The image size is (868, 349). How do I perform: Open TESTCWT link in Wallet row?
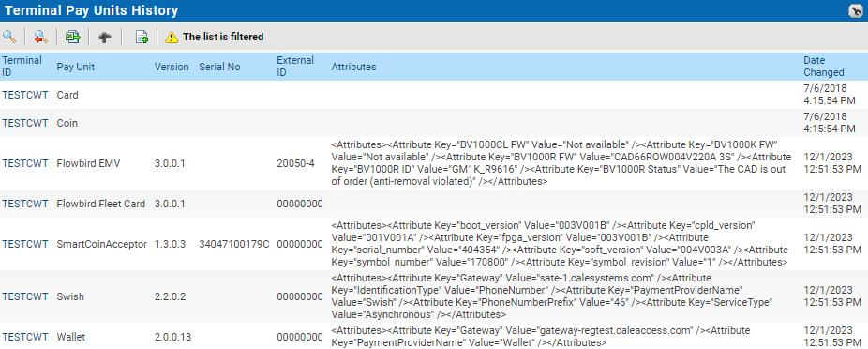[x=25, y=337]
